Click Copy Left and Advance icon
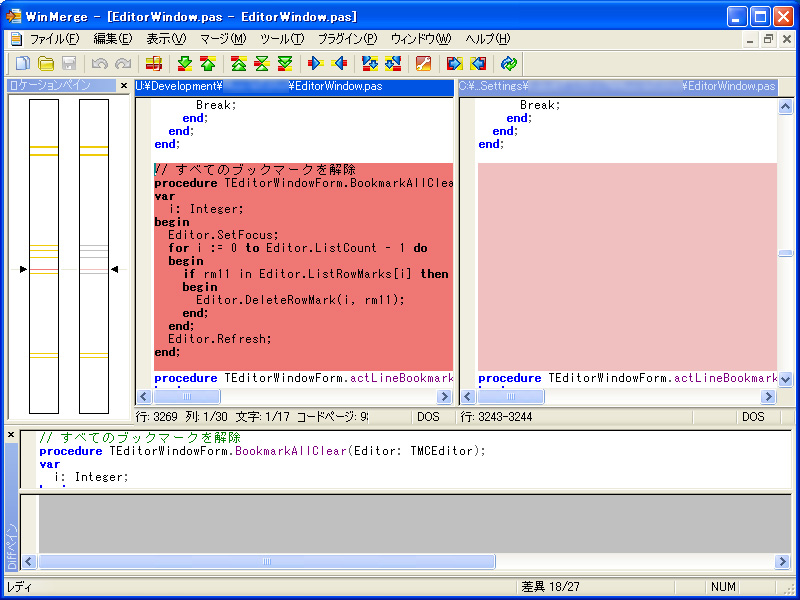800x600 pixels. click(x=393, y=63)
